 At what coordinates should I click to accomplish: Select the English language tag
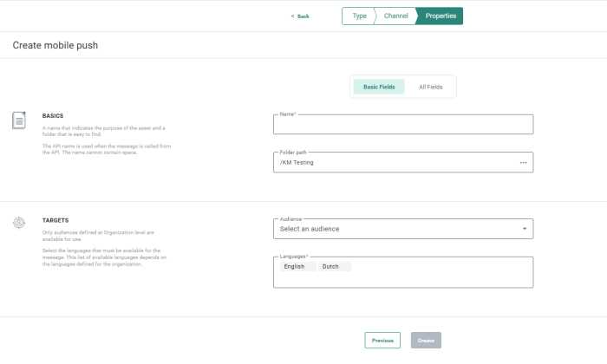[294, 267]
